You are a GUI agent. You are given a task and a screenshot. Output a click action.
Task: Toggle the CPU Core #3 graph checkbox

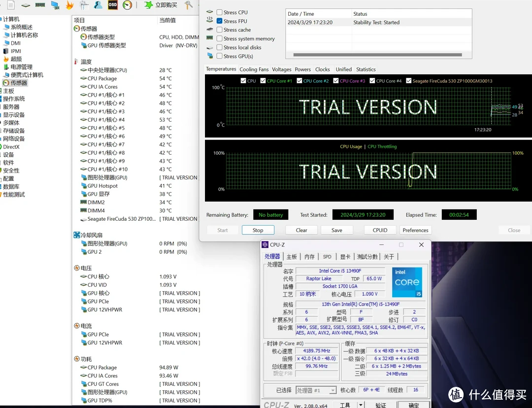(x=336, y=81)
